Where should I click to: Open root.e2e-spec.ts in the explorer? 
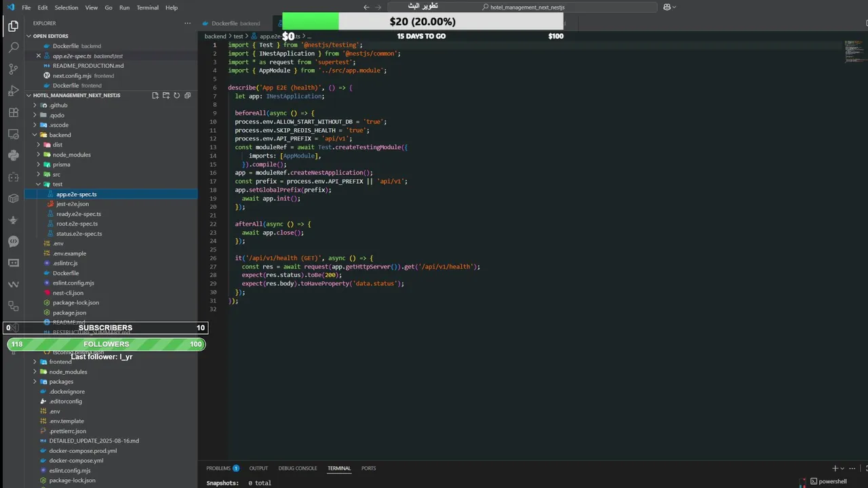[77, 224]
